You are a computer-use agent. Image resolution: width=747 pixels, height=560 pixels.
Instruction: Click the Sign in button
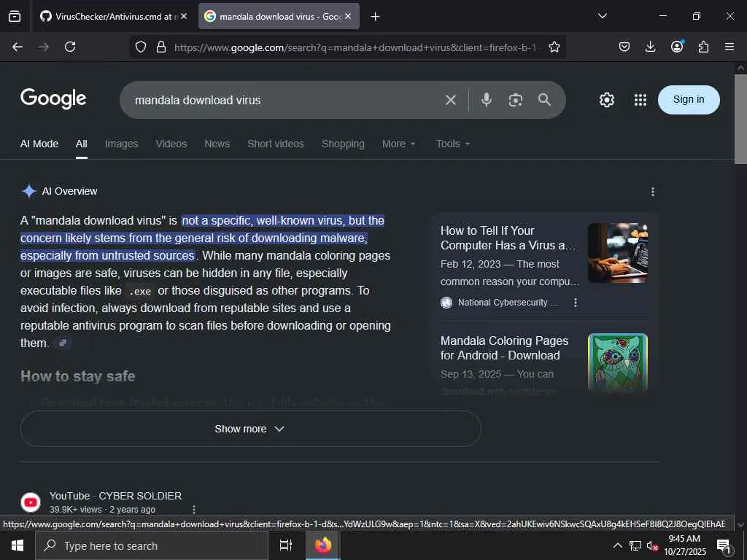pos(689,99)
